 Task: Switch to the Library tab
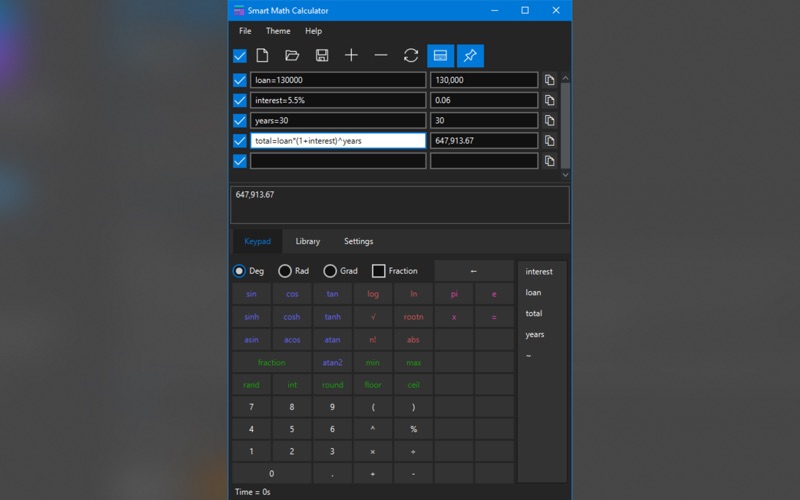pos(308,241)
